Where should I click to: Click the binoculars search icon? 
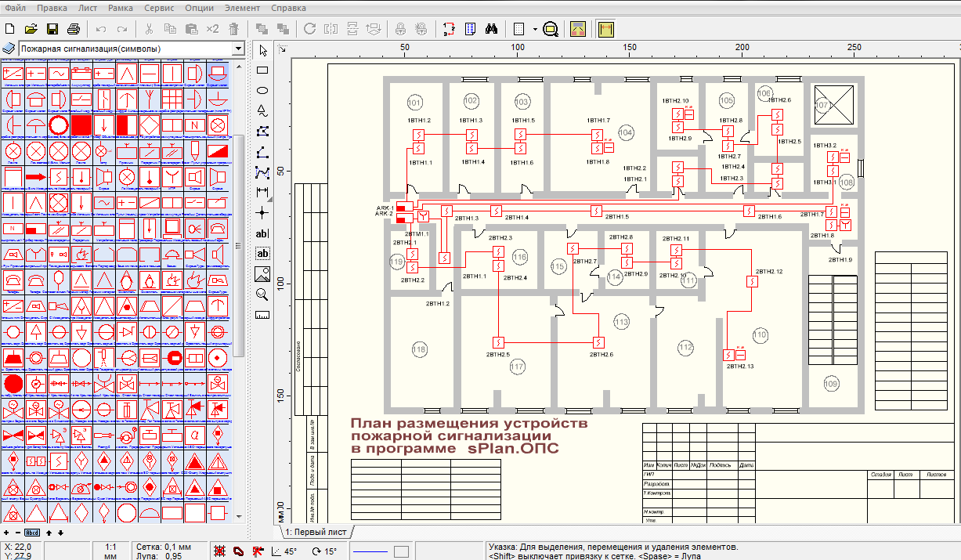pyautogui.click(x=492, y=30)
